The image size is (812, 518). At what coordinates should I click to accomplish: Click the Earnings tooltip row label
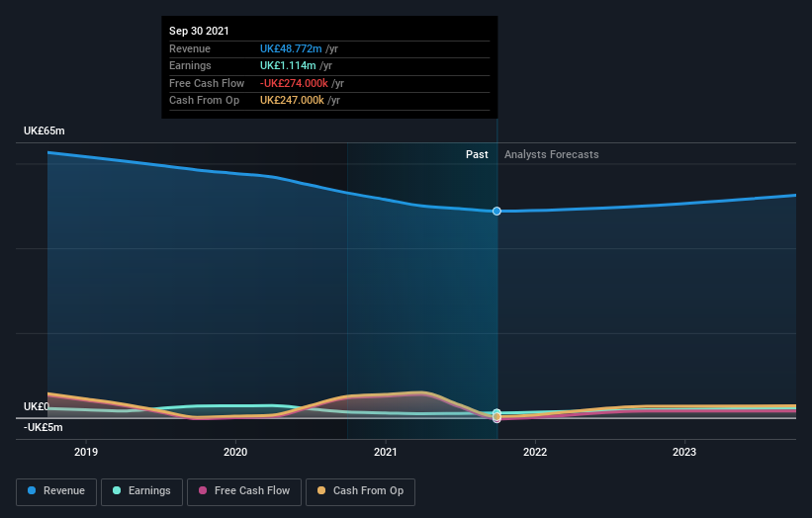click(x=190, y=65)
